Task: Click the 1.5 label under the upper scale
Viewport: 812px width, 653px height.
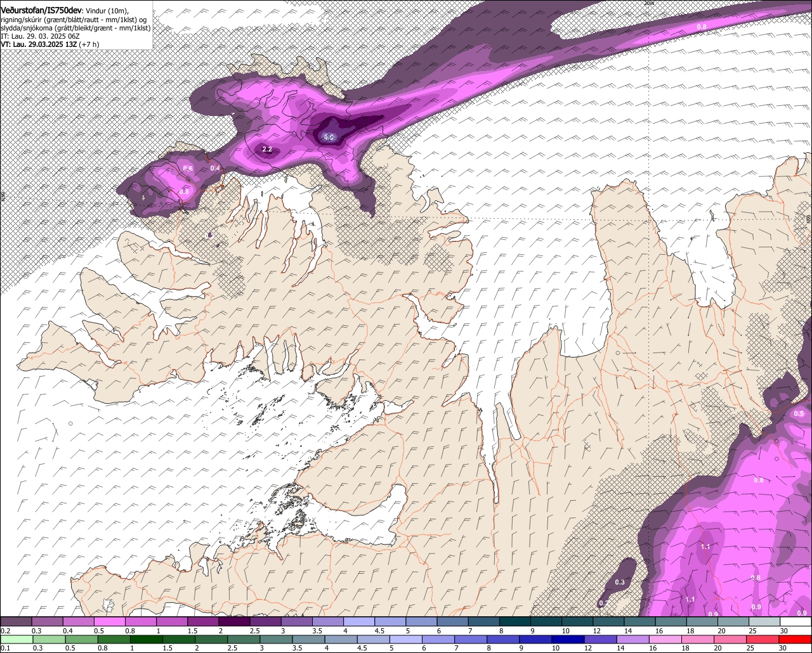Action: [192, 631]
